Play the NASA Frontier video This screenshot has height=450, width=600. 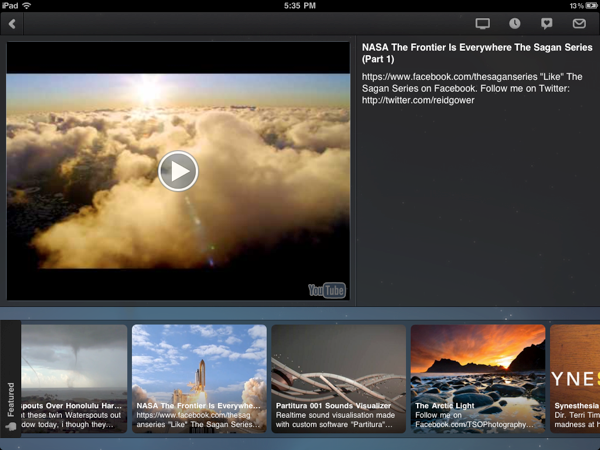click(178, 171)
